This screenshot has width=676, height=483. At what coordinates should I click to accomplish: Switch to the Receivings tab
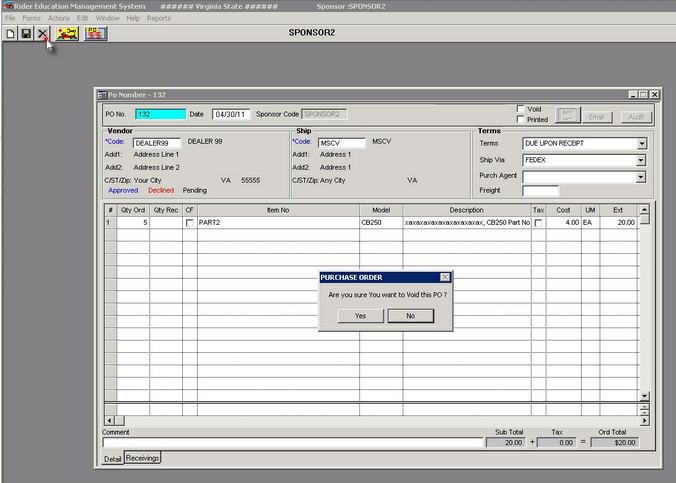click(143, 458)
